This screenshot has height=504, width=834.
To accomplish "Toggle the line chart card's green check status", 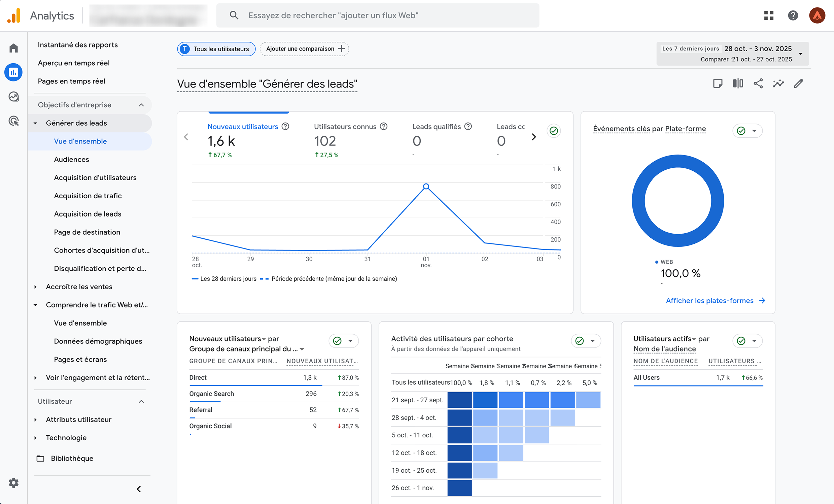I will coord(554,131).
